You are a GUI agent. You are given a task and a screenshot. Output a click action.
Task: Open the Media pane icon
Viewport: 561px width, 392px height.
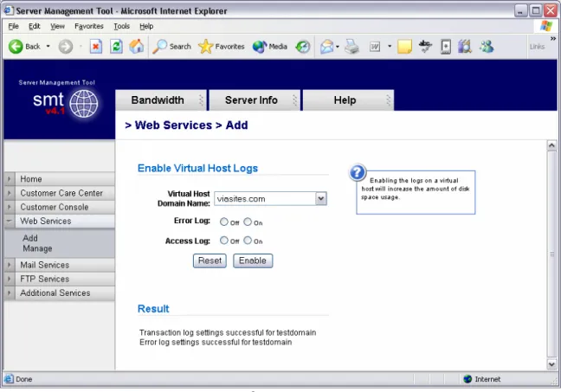[x=260, y=47]
